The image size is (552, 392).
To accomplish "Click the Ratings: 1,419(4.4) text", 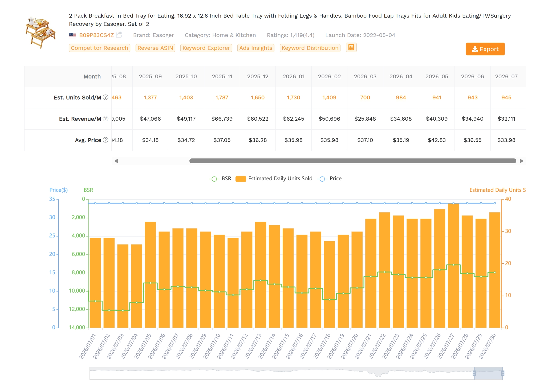I will 291,35.
